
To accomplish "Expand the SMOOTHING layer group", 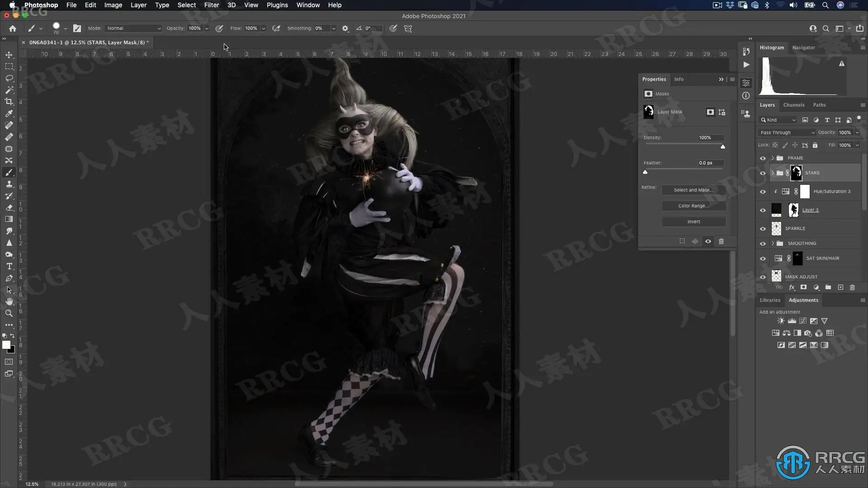I will coord(773,243).
